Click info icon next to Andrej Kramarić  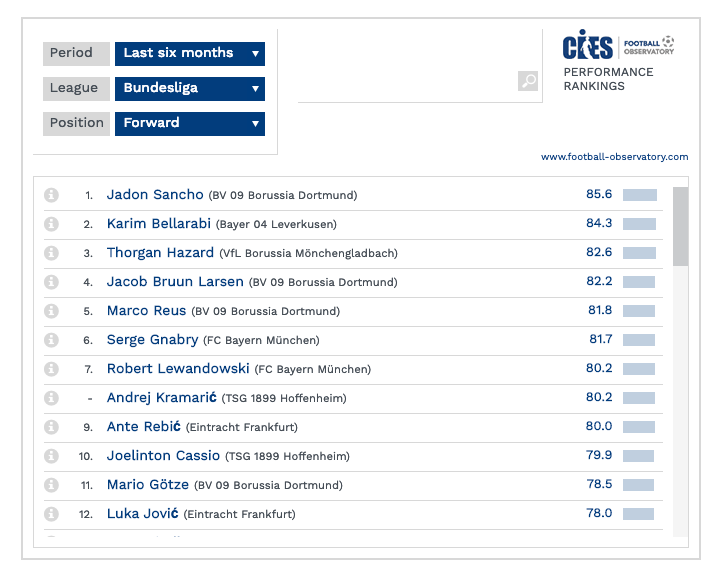coord(52,398)
